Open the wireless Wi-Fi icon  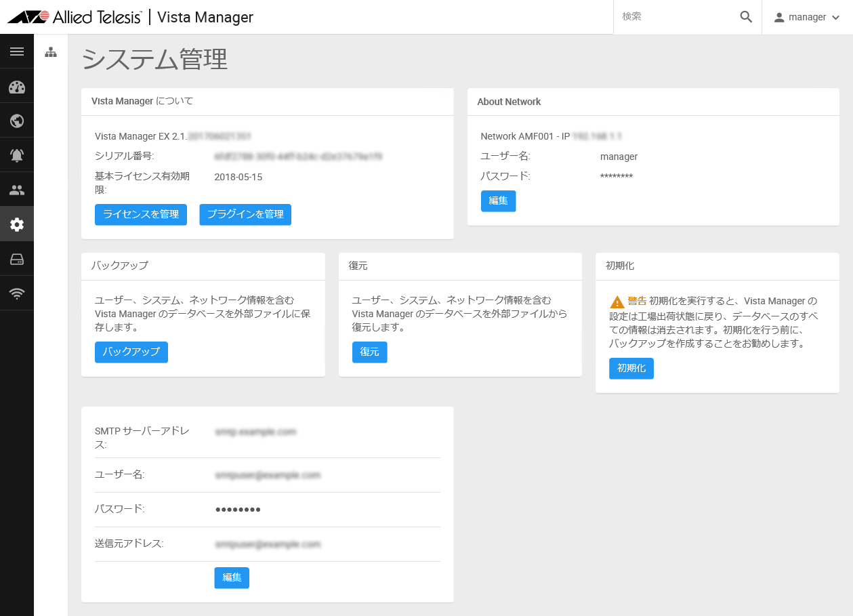coord(17,293)
